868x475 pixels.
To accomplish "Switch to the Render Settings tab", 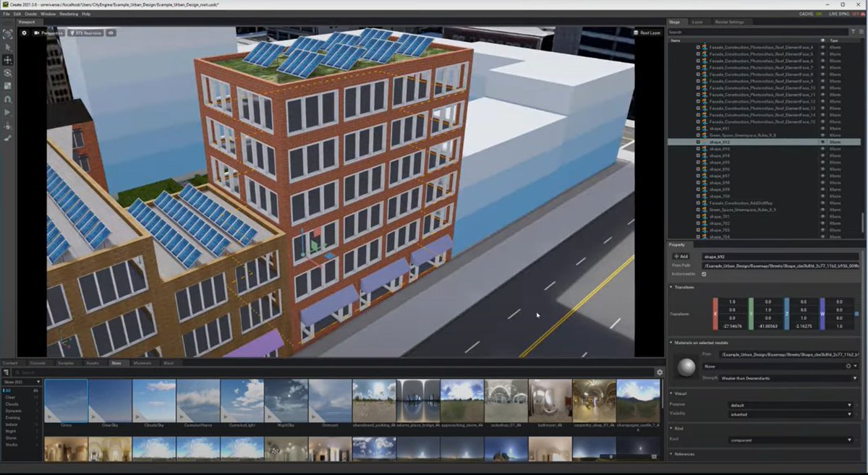I will (x=729, y=22).
